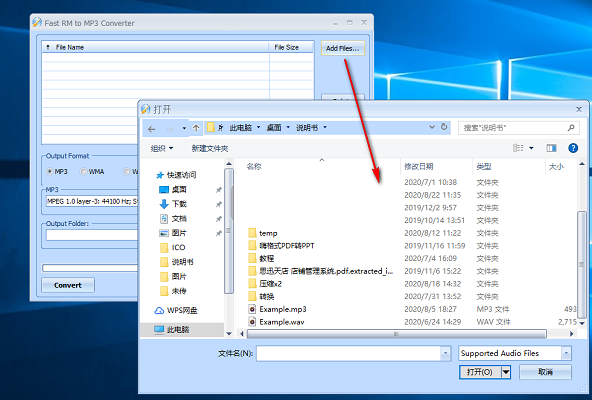Open the help question mark icon
592x400 pixels.
pyautogui.click(x=573, y=148)
